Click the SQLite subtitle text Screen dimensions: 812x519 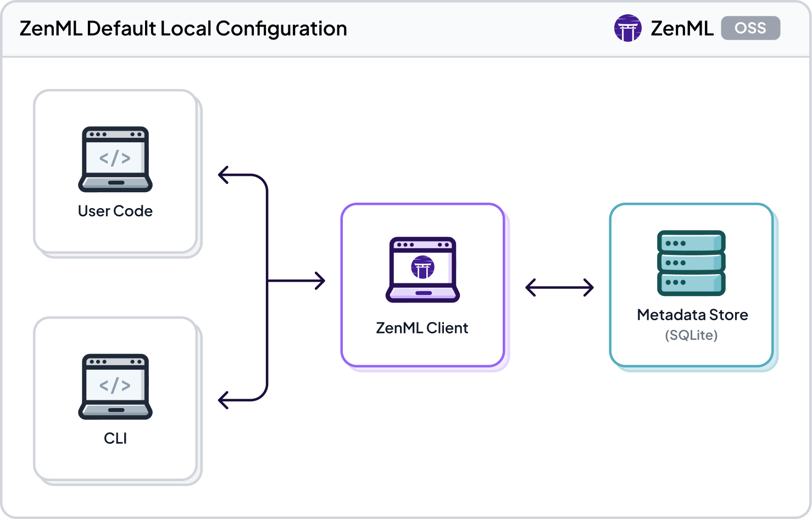(692, 334)
